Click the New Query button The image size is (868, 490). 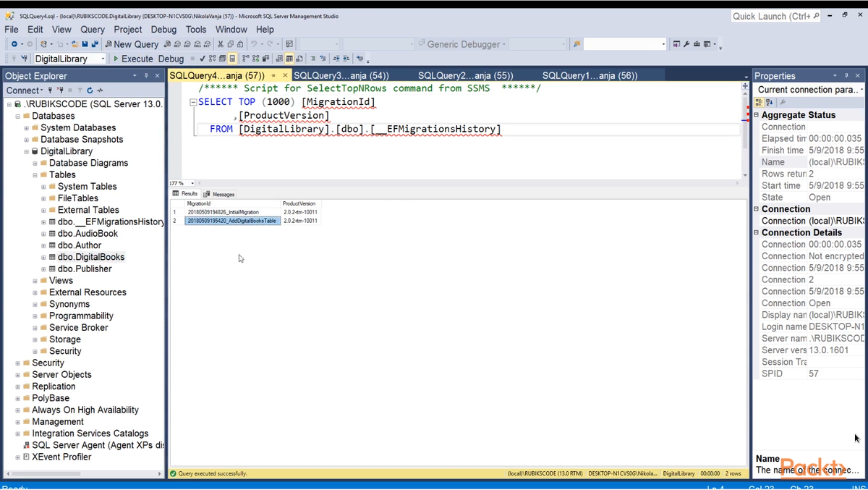click(x=132, y=44)
